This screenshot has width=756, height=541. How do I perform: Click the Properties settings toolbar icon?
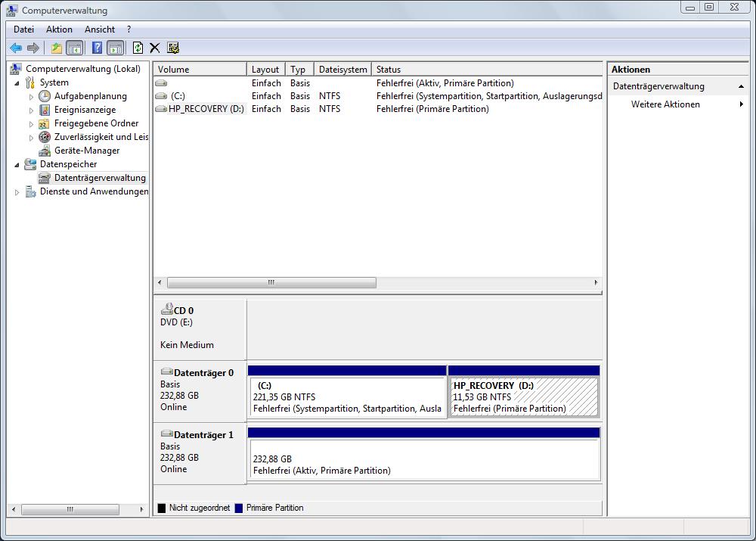click(173, 48)
